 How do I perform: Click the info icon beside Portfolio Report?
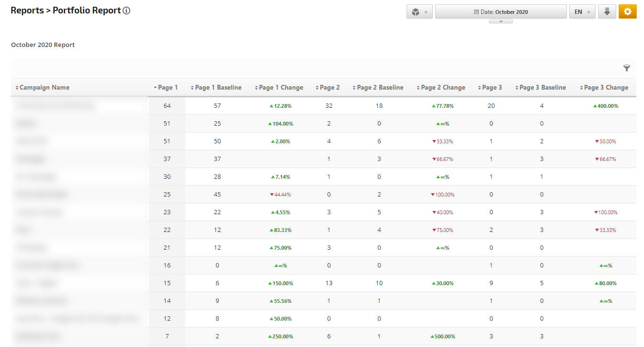point(126,11)
